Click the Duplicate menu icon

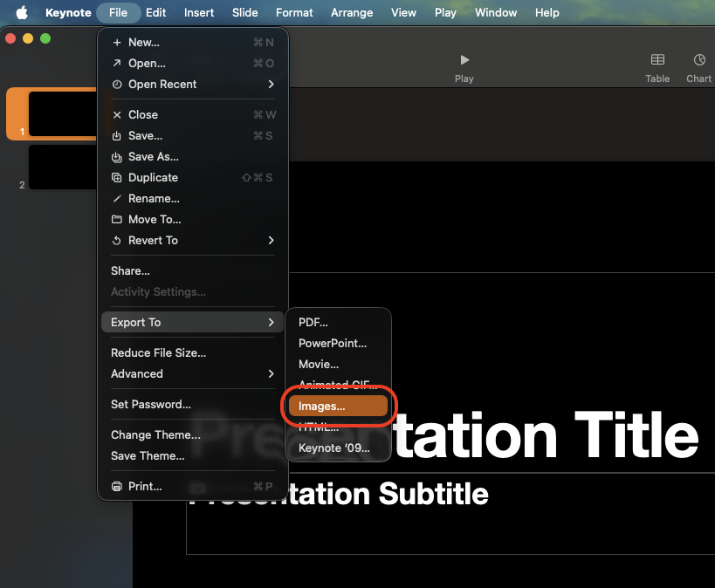tap(117, 178)
